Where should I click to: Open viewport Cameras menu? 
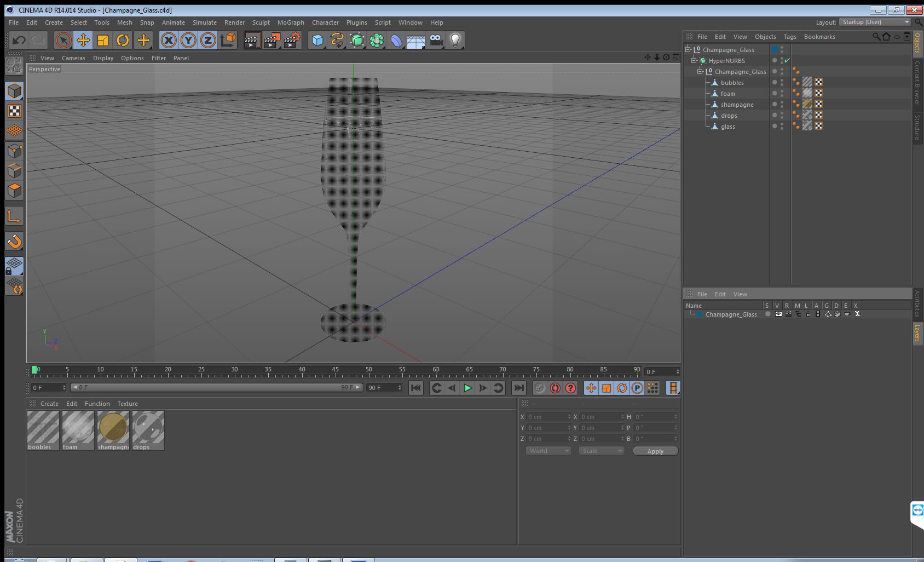click(73, 58)
